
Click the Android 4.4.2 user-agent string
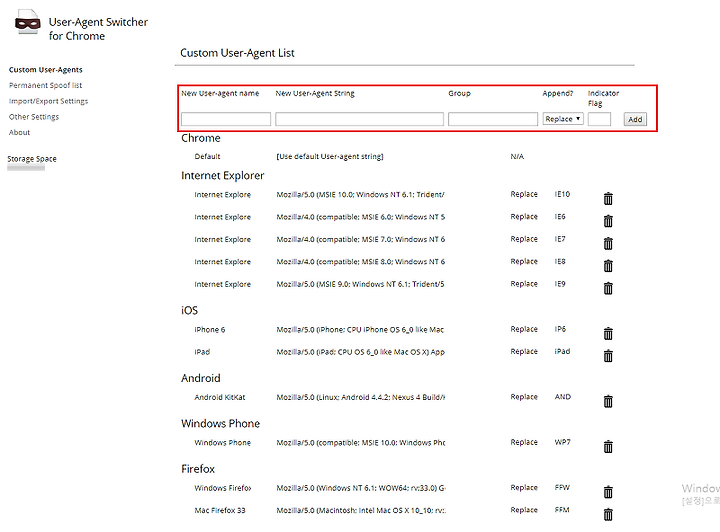360,397
